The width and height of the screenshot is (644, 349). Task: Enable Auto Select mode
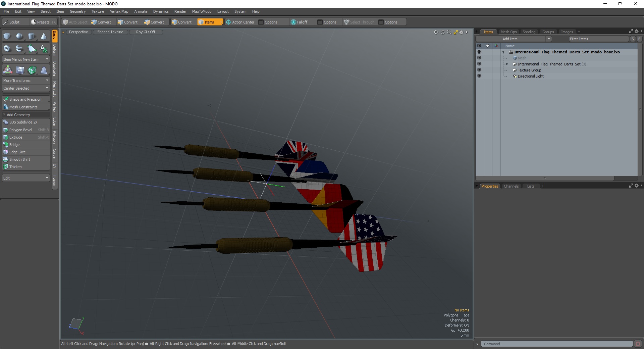75,22
